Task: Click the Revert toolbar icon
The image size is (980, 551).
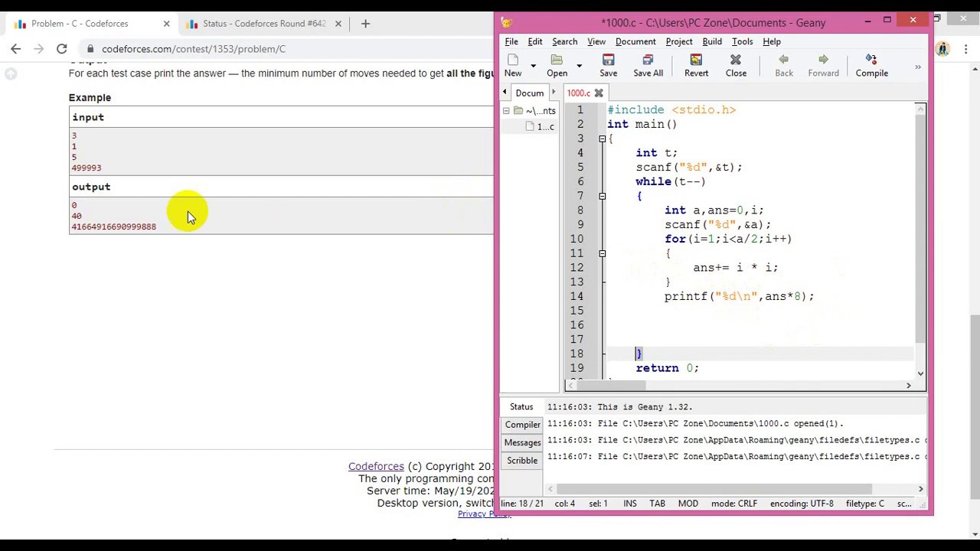Action: (696, 65)
